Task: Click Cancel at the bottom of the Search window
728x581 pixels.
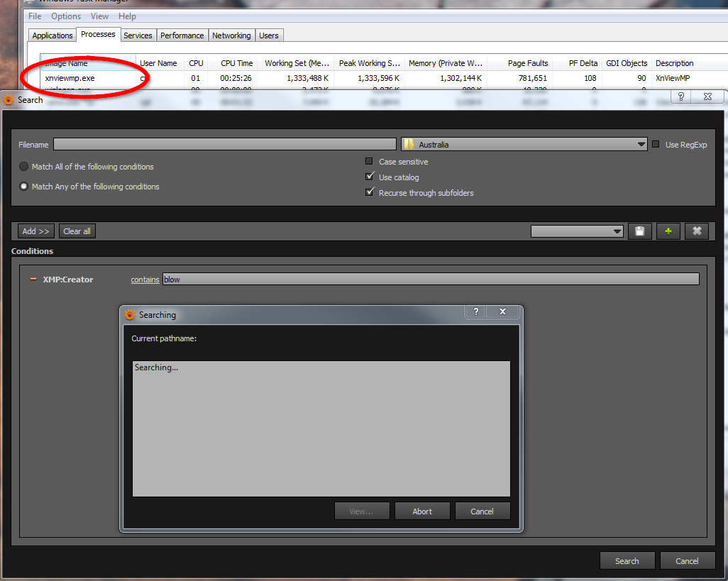Action: click(x=687, y=560)
